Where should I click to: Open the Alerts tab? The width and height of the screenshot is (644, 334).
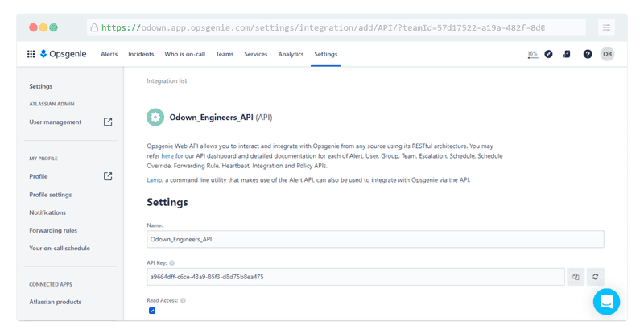click(x=109, y=54)
